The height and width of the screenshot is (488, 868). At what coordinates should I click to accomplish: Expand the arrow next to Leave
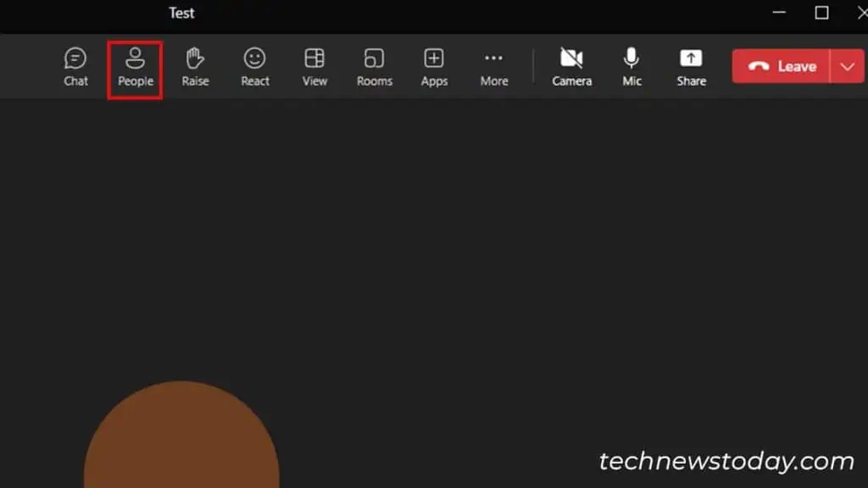[x=848, y=66]
